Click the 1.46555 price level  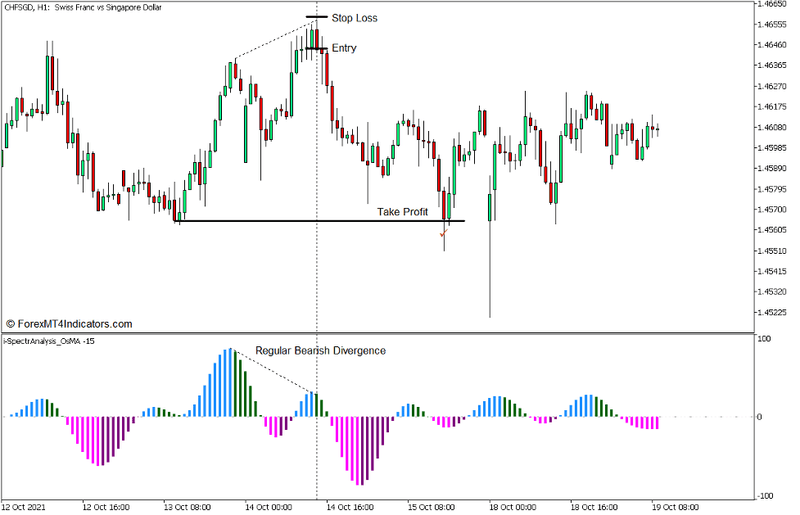click(772, 24)
